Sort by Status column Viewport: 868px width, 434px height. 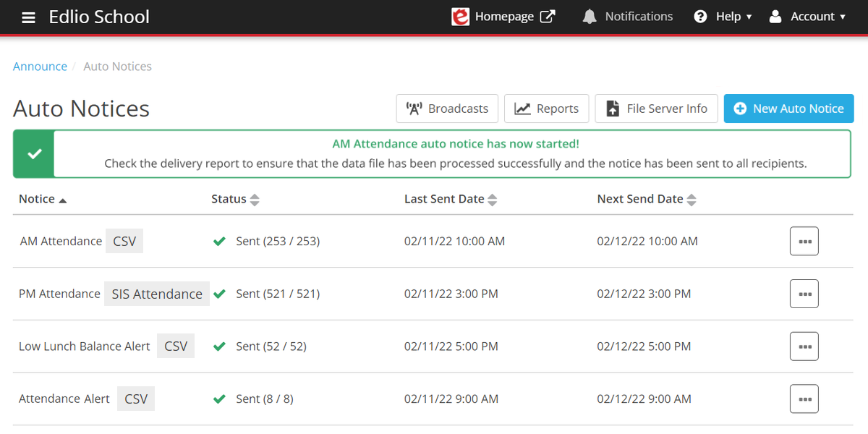235,199
